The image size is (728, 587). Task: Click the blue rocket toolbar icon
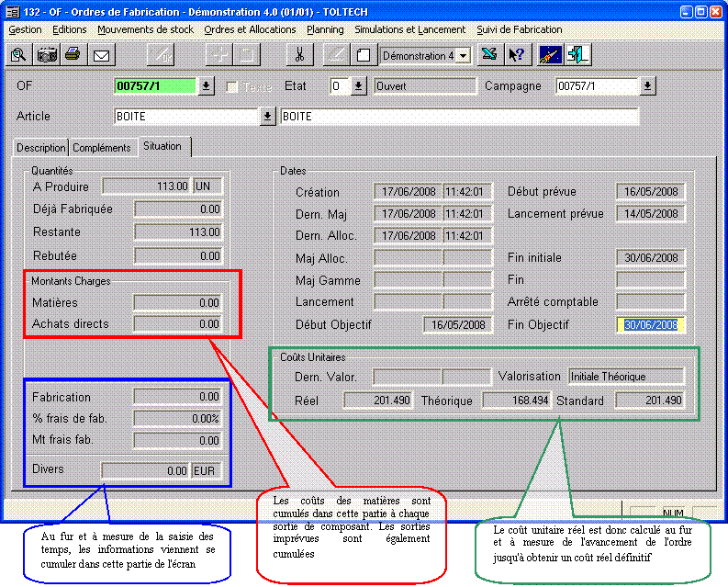tap(551, 55)
